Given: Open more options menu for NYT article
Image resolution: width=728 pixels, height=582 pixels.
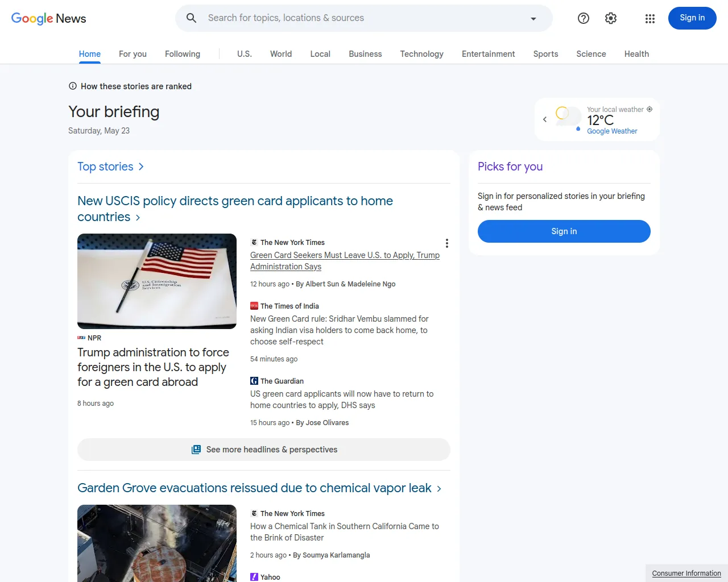Looking at the screenshot, I should pos(447,243).
